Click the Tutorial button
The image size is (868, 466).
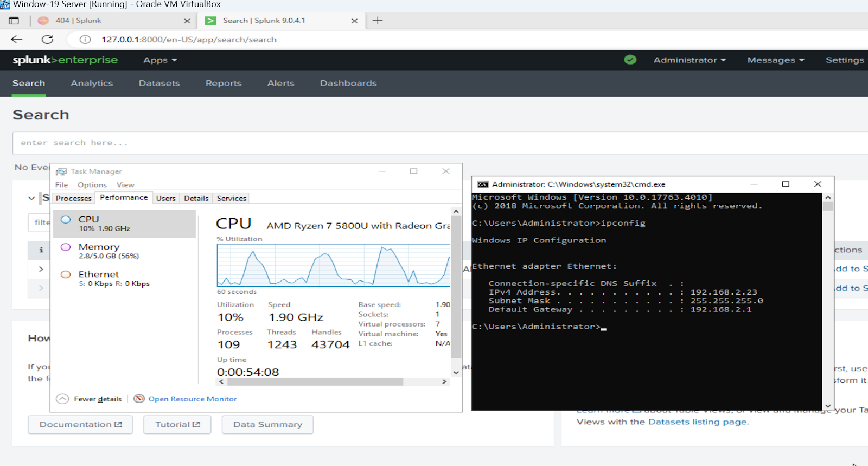(x=177, y=424)
